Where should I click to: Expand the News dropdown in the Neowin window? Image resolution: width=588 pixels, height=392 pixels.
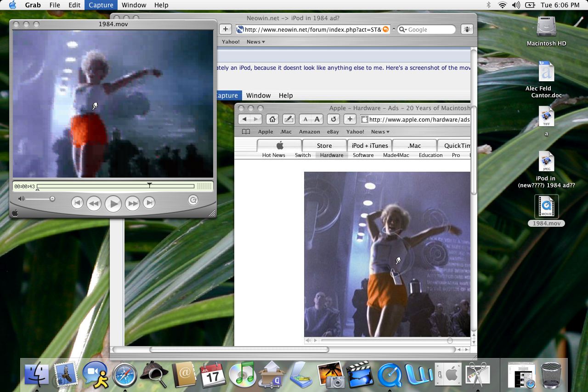point(255,42)
